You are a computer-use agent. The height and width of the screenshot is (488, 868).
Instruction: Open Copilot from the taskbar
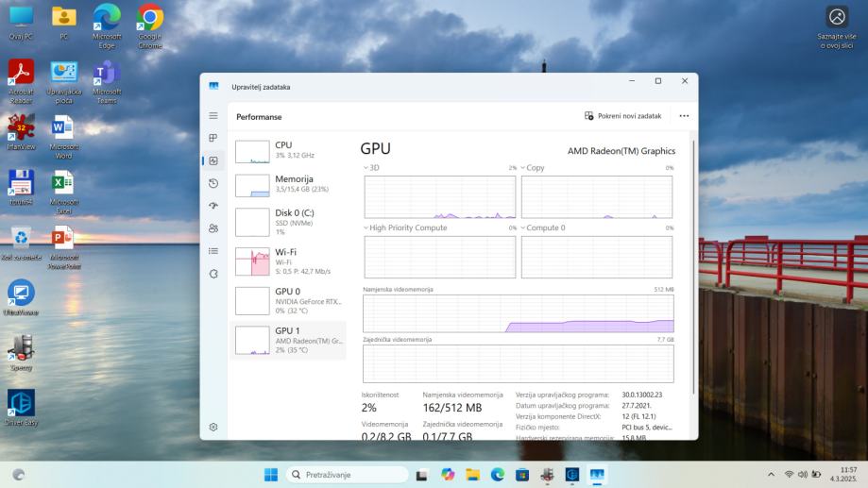(448, 475)
